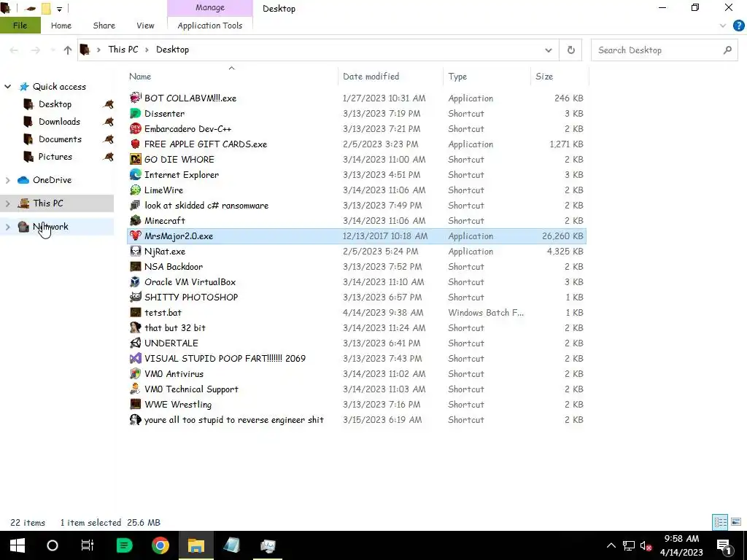Screen dimensions: 747x560
Task: Click Desktop in the address breadcrumb
Action: (x=172, y=50)
